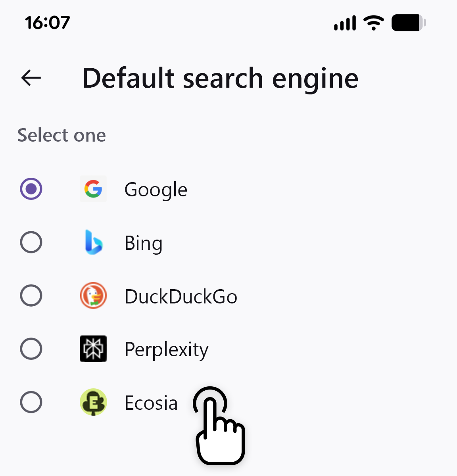
Task: Tap the Google logo icon
Action: pos(93,189)
